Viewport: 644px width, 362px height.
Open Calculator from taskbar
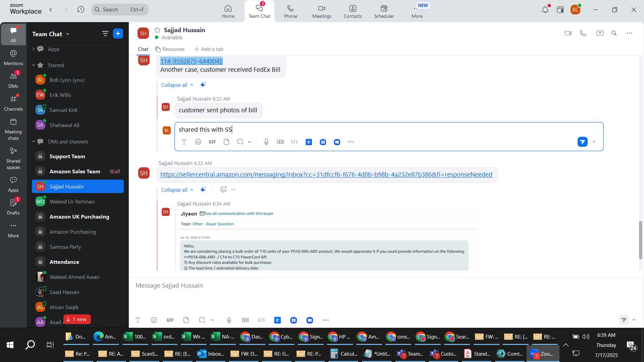pos(344,354)
